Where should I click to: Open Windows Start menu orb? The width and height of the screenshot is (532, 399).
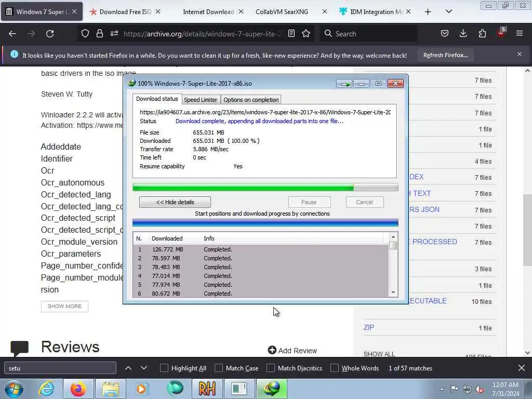tap(14, 389)
